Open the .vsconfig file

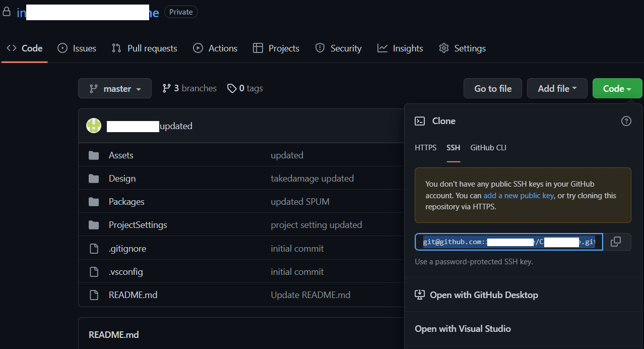point(126,272)
